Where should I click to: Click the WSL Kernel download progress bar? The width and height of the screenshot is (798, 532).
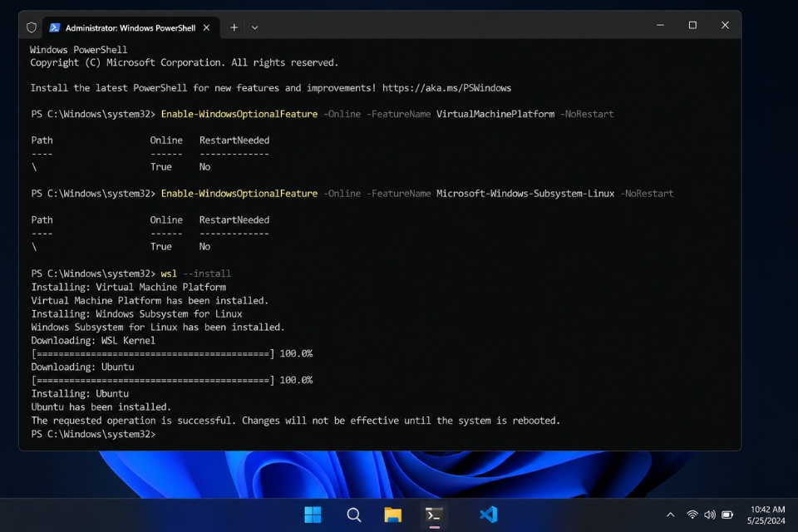(x=153, y=353)
